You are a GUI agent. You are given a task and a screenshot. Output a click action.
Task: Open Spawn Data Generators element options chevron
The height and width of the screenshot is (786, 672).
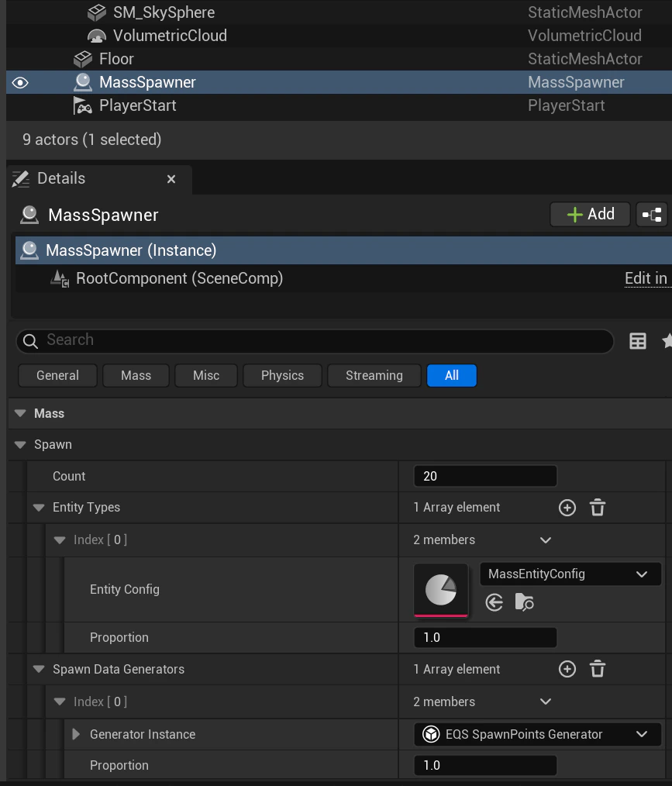[x=545, y=702]
